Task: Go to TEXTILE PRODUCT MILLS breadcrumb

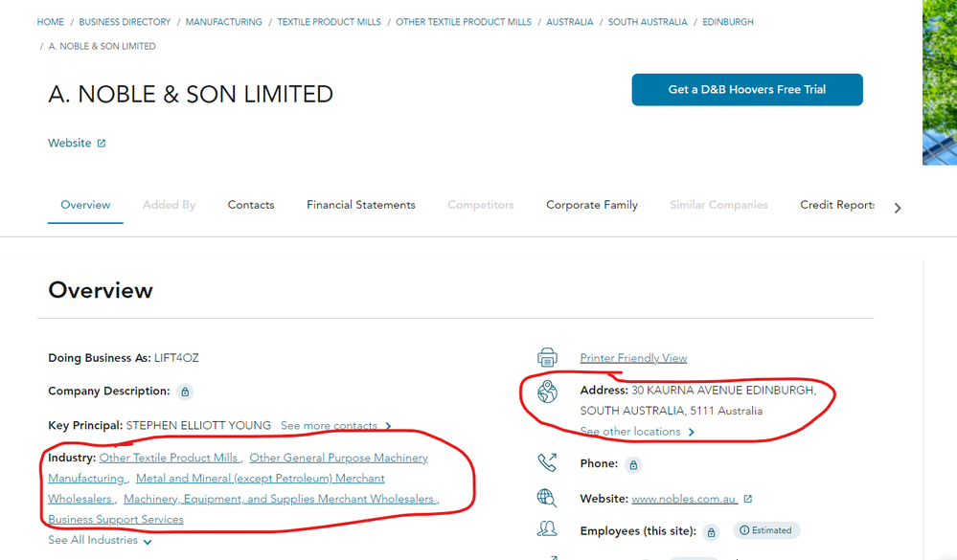Action: (x=329, y=22)
